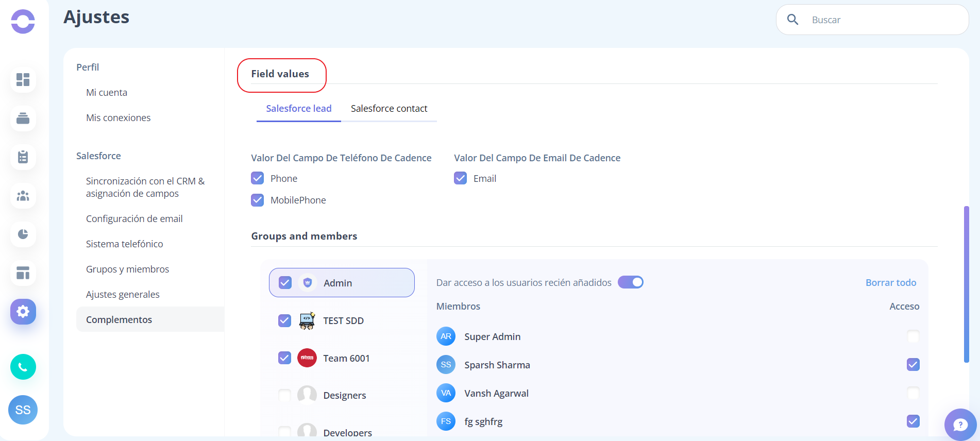The image size is (980, 441).
Task: Uncheck the Phone field checkbox
Action: click(x=258, y=178)
